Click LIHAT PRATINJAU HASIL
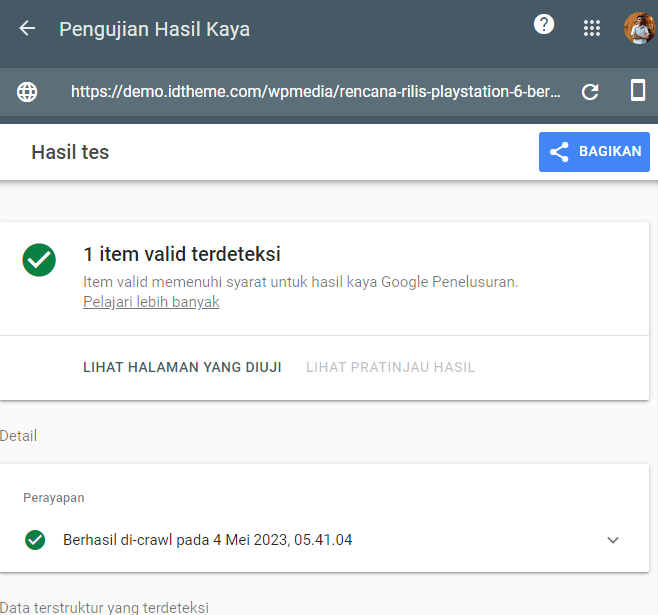The width and height of the screenshot is (658, 615). (390, 367)
